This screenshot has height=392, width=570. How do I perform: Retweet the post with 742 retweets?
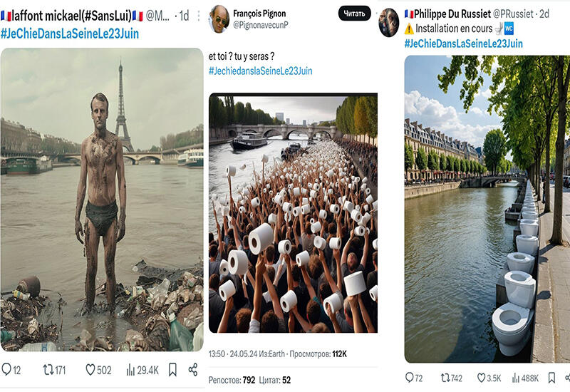pyautogui.click(x=446, y=378)
